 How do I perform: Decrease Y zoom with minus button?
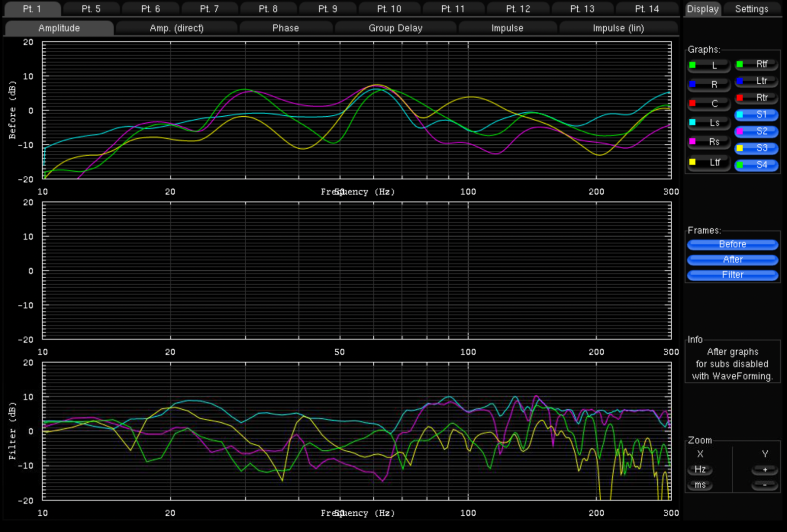point(764,485)
